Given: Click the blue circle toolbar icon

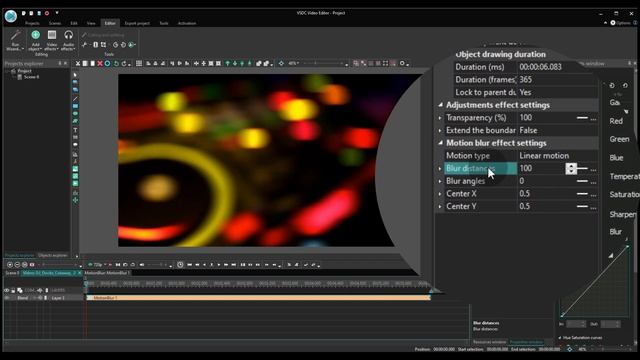Looking at the screenshot, I should point(107,64).
